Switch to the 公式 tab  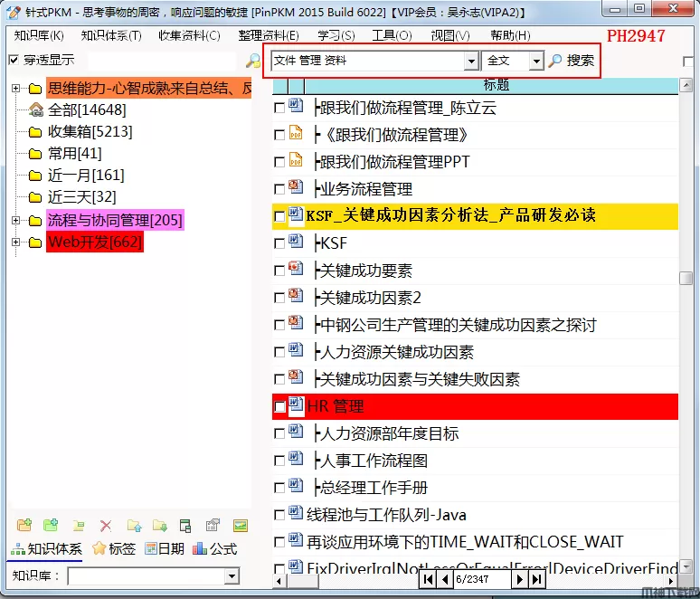click(215, 548)
